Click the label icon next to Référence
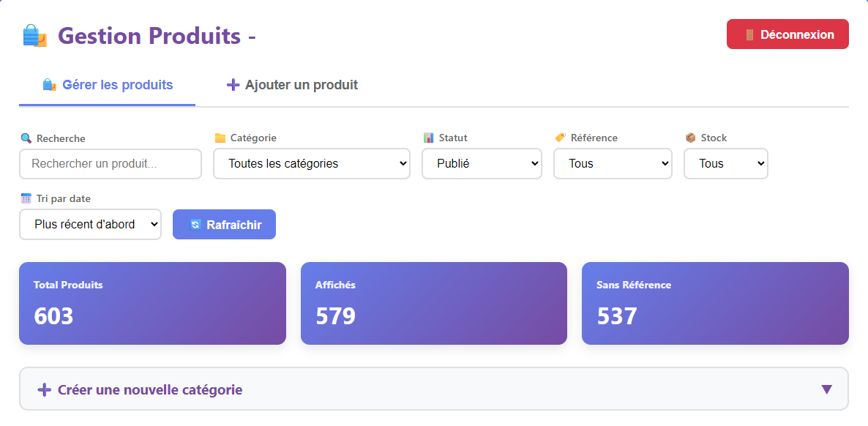Screen dimensions: 868x426 click(x=560, y=137)
